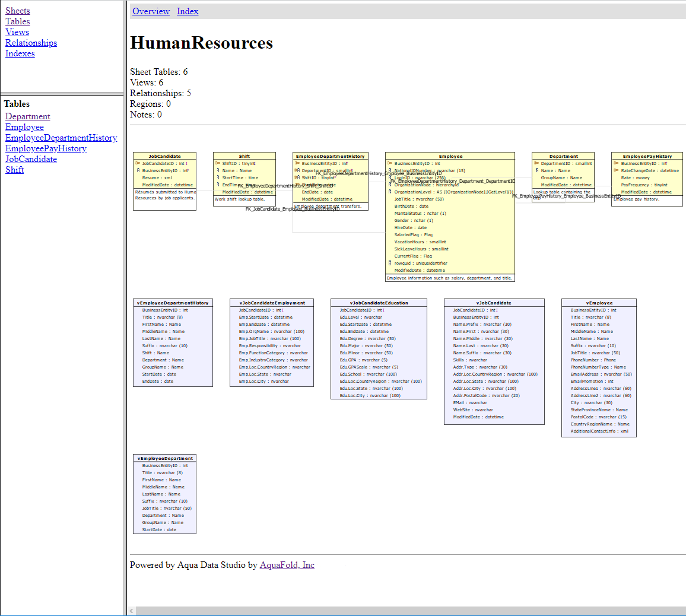Screen dimensions: 686x616
Task: Click the vEmployee view diagram header
Action: 599,303
